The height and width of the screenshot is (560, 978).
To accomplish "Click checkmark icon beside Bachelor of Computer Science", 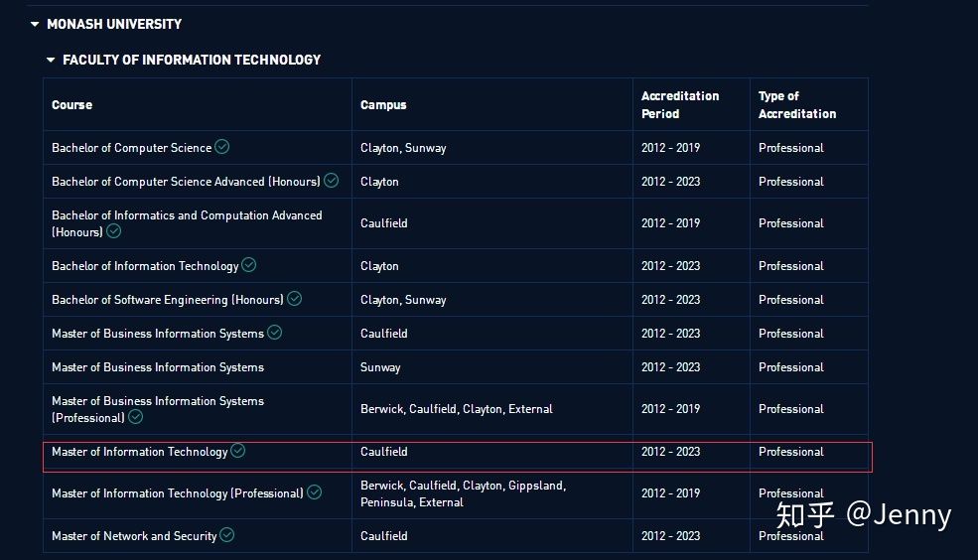I will 222,147.
